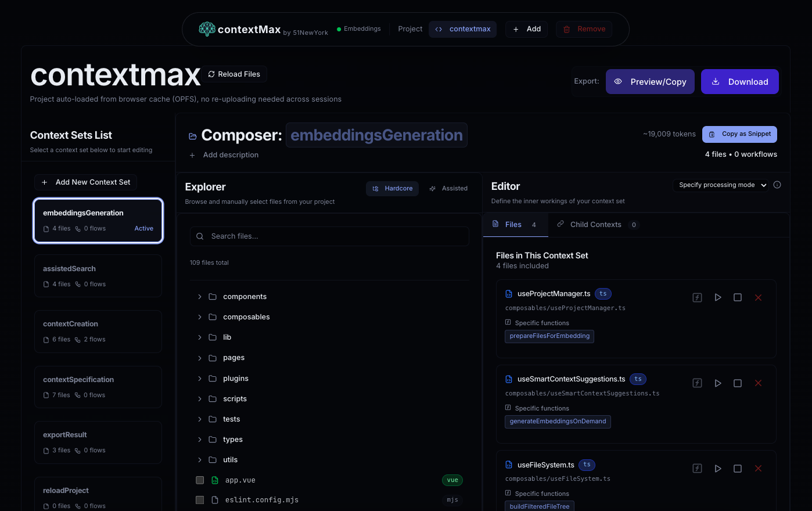This screenshot has width=812, height=511.
Task: Remove useSmartContextSuggestions.ts with the red X
Action: (x=758, y=383)
